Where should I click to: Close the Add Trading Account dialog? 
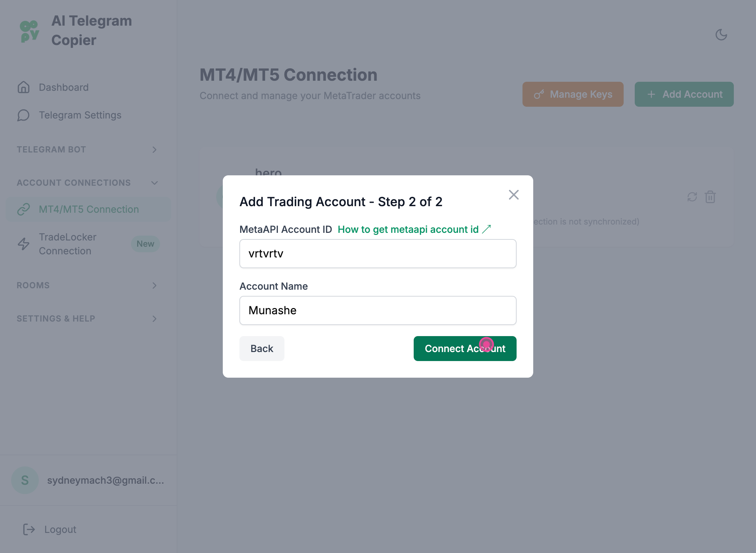click(513, 195)
